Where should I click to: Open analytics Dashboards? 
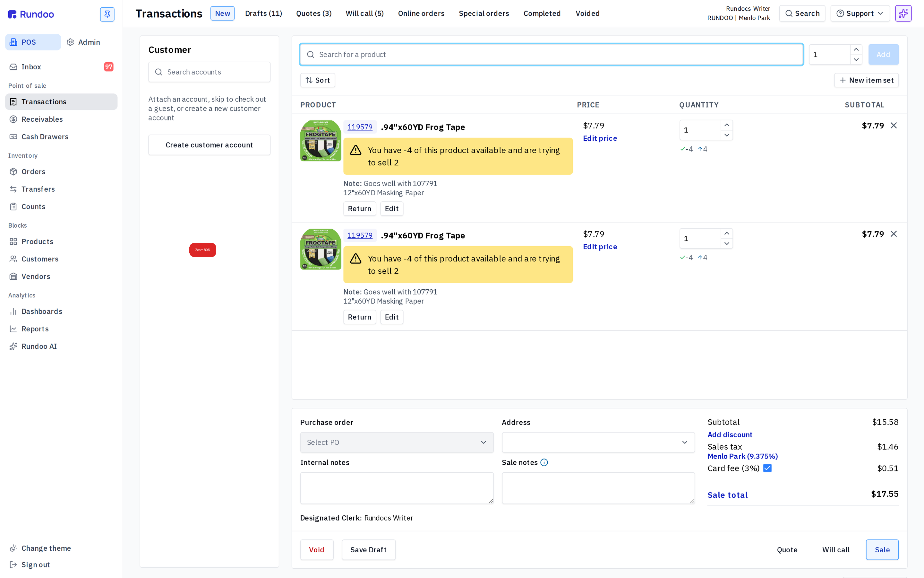pos(61,311)
